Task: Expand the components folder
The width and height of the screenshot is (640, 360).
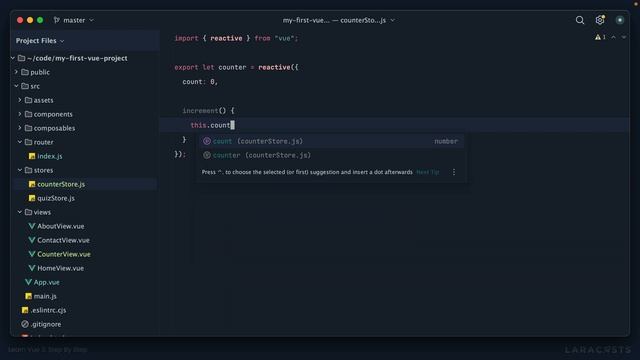Action: (20, 114)
